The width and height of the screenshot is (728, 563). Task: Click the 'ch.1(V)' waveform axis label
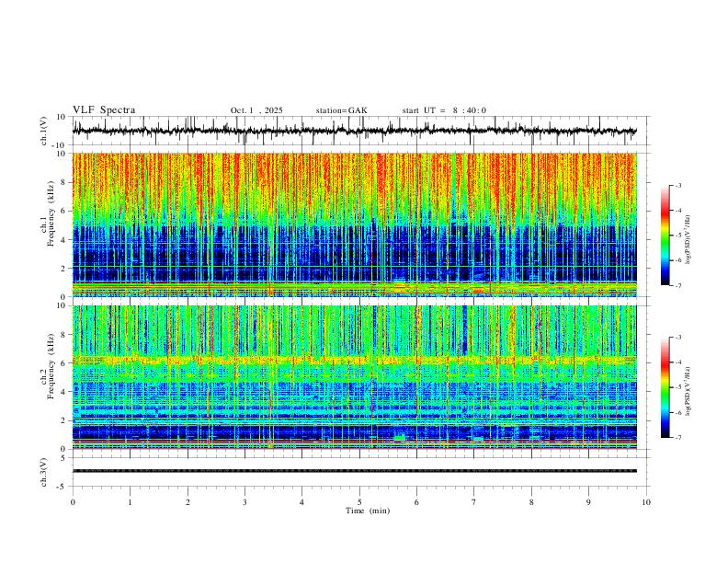coord(44,131)
